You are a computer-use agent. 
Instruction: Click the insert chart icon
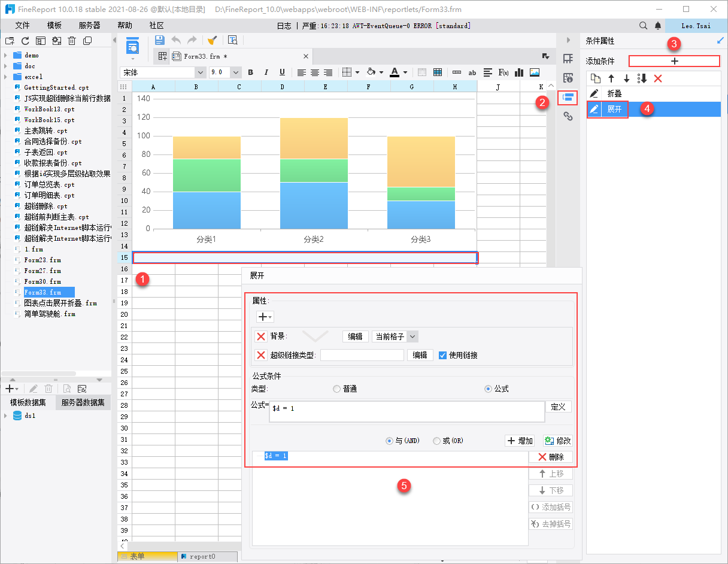[519, 72]
